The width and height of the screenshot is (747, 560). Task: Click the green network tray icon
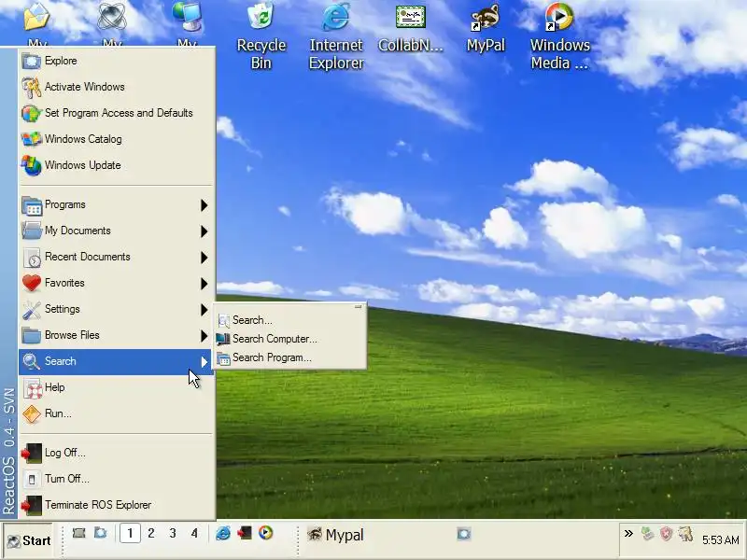pyautogui.click(x=647, y=534)
